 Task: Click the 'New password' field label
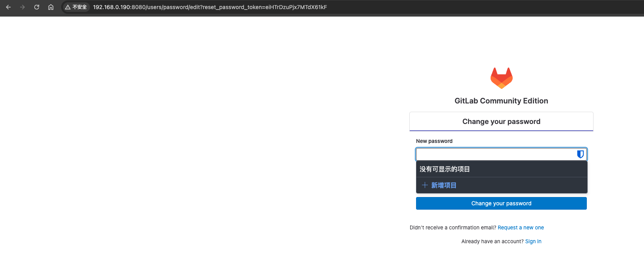(434, 141)
